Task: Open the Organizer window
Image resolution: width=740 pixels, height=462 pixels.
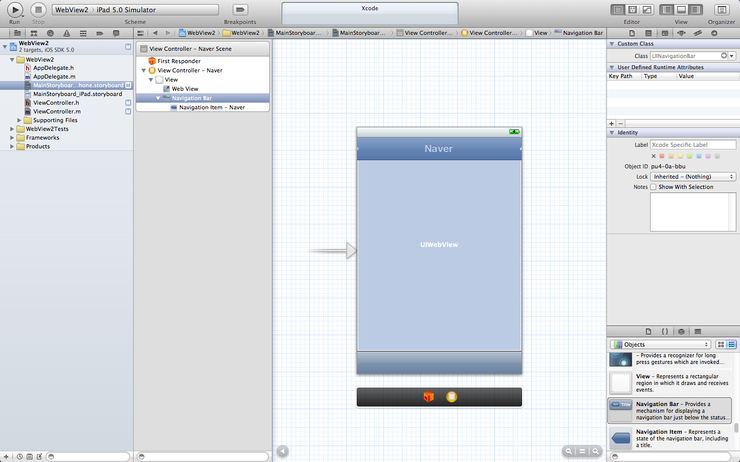Action: click(x=721, y=9)
